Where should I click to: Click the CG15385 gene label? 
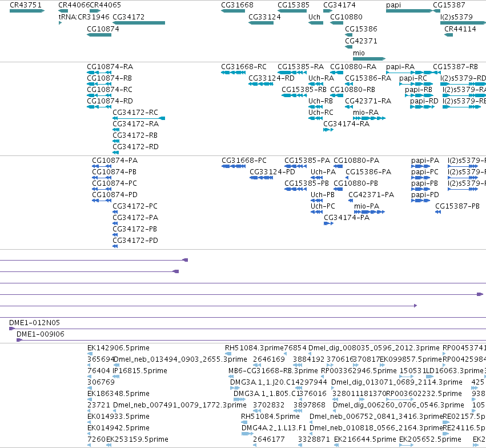[x=293, y=5]
